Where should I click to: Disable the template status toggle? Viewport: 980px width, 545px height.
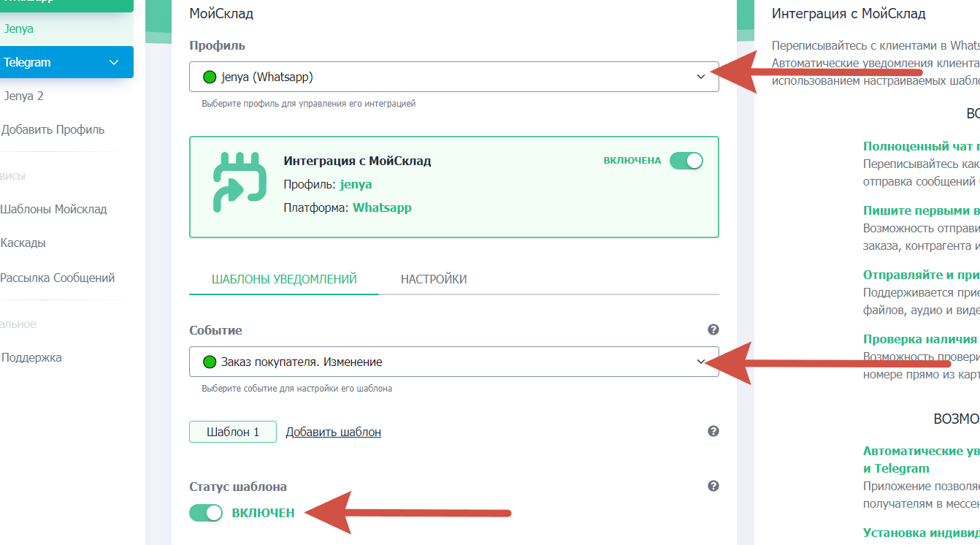click(205, 513)
